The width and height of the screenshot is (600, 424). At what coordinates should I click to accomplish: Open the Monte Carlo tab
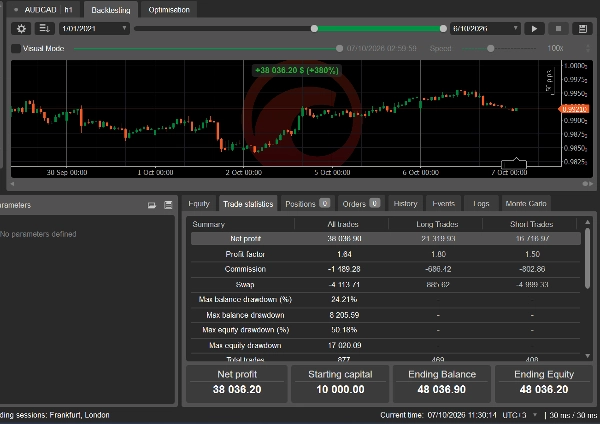pos(526,204)
